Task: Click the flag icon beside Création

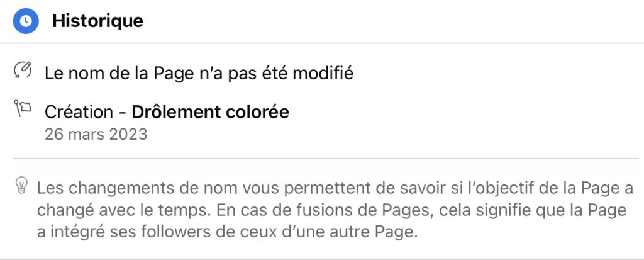Action: point(23,110)
